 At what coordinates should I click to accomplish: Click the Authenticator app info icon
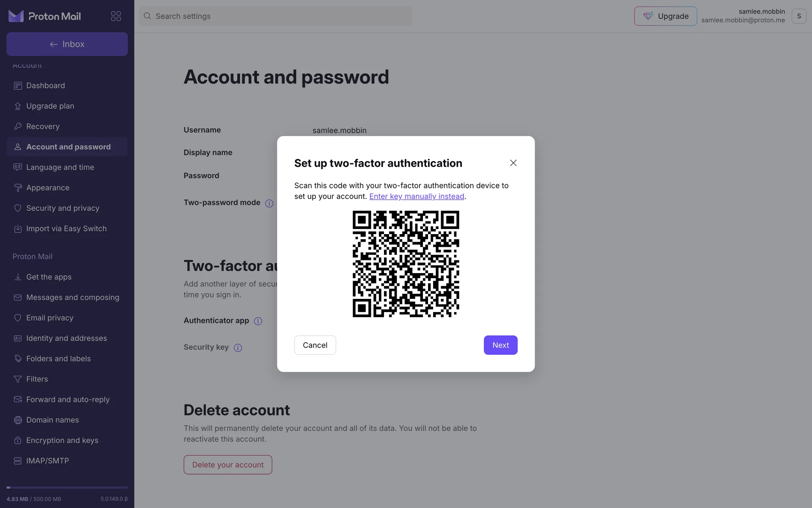(258, 321)
